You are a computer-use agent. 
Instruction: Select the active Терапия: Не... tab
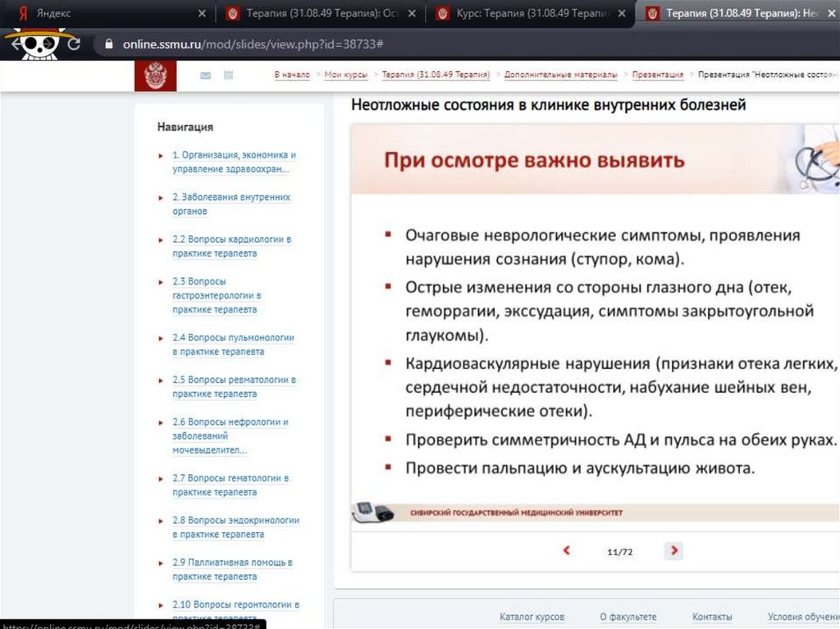click(x=738, y=13)
